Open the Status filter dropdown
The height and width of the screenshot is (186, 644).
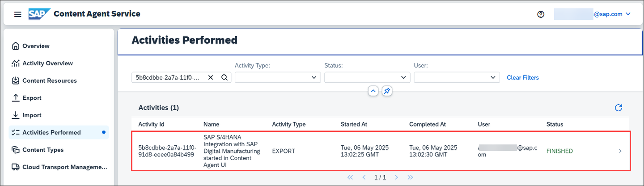click(x=367, y=77)
